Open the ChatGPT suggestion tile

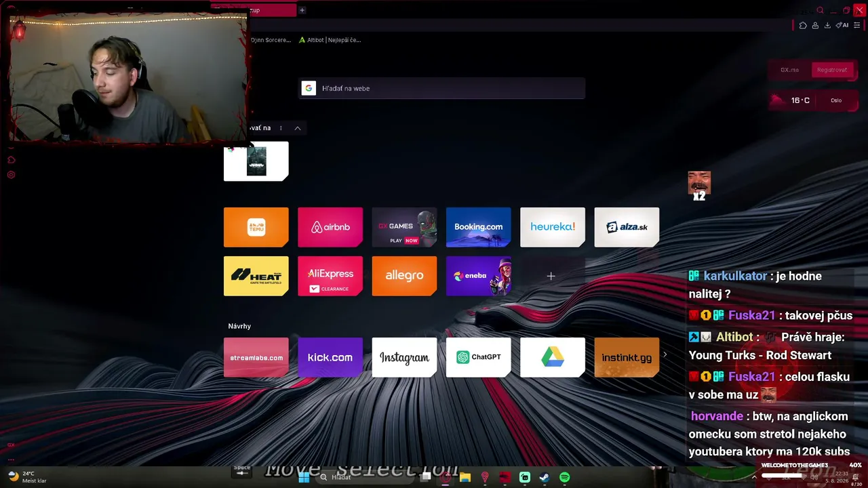click(479, 357)
